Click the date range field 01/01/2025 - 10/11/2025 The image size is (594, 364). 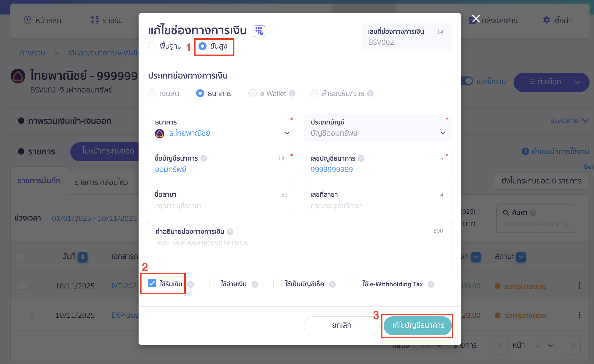[93, 218]
